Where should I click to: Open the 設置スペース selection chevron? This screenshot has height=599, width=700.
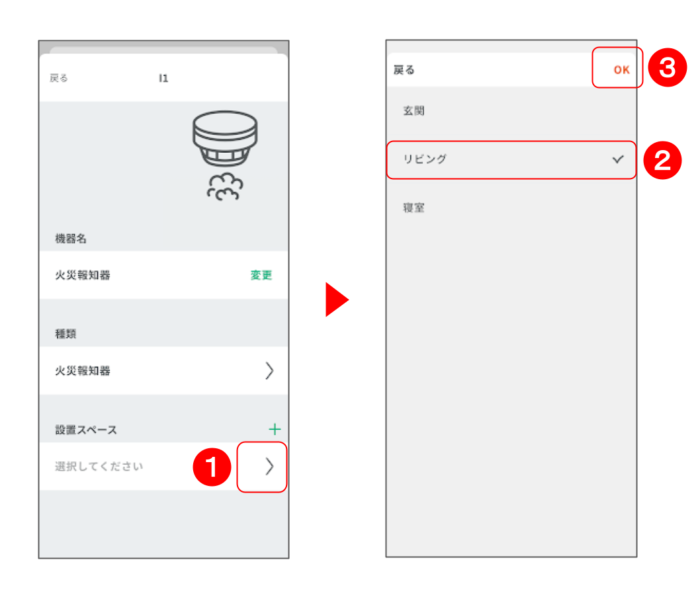269,467
